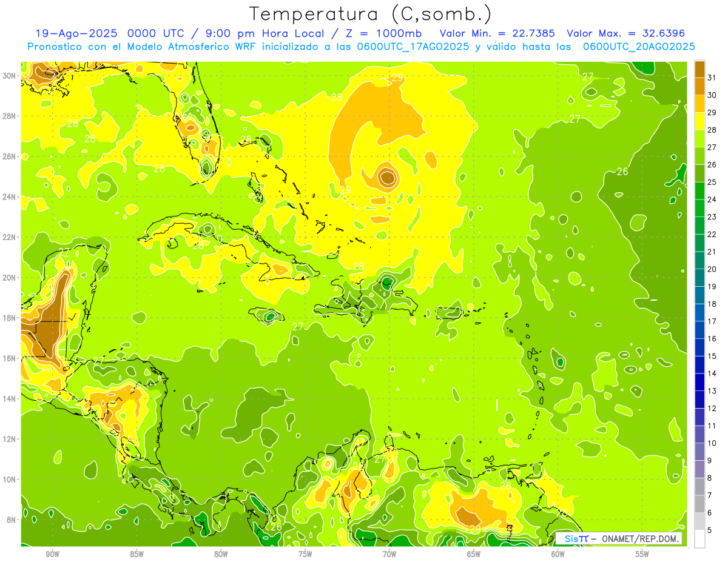Click the "18N" latitude axis label
This screenshot has width=728, height=562.
(x=9, y=318)
